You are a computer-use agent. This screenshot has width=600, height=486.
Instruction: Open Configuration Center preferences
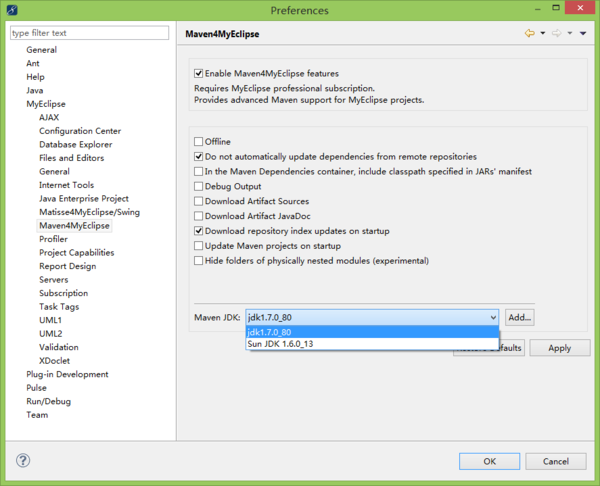80,131
